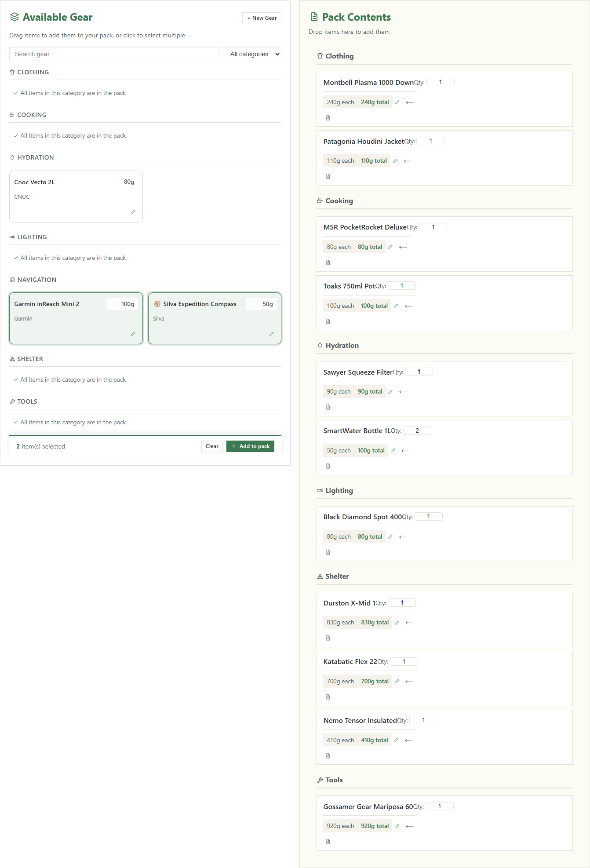Edit SmartWater Bottle 1L pencil icon
Viewport: 590px width, 868px height.
(393, 450)
